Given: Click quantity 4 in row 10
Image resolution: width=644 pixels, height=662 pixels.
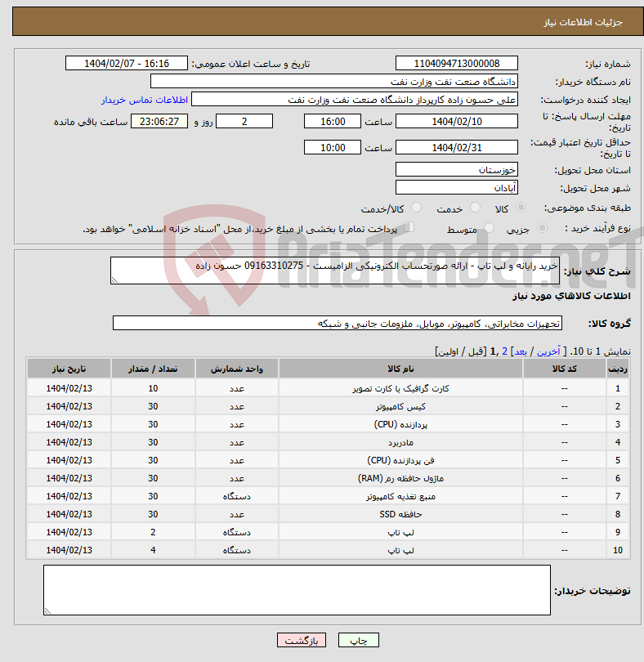Looking at the screenshot, I should [x=153, y=550].
